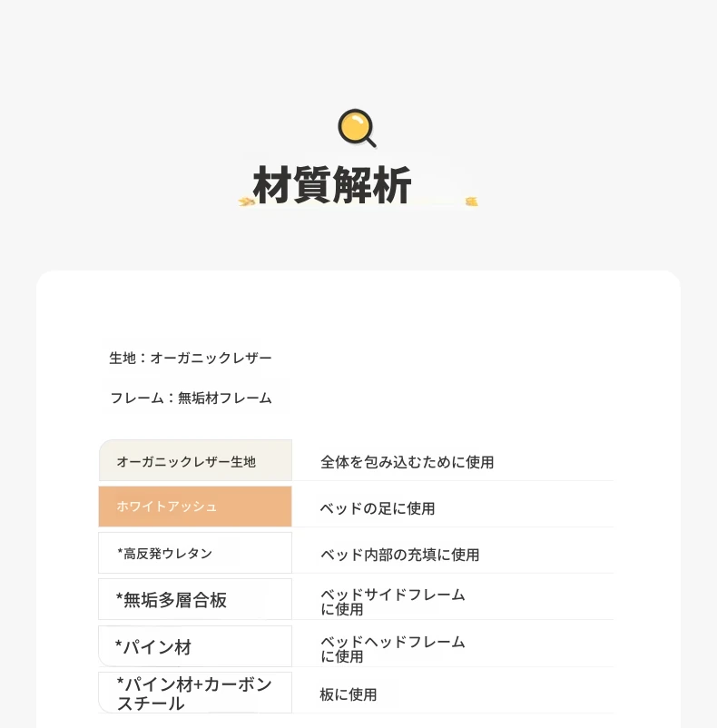
Task: Click the 全体を包み込むために使用 description
Action: [407, 462]
